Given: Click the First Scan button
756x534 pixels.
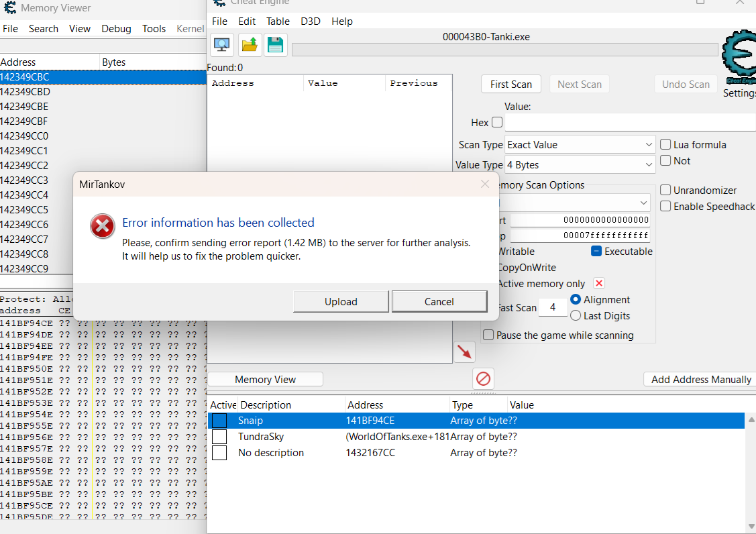Looking at the screenshot, I should tap(511, 84).
